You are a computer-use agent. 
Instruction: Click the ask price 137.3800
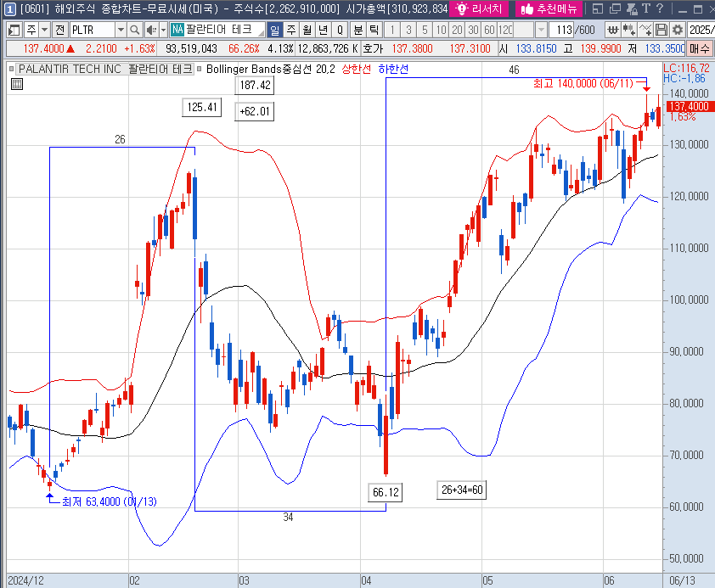coord(412,48)
